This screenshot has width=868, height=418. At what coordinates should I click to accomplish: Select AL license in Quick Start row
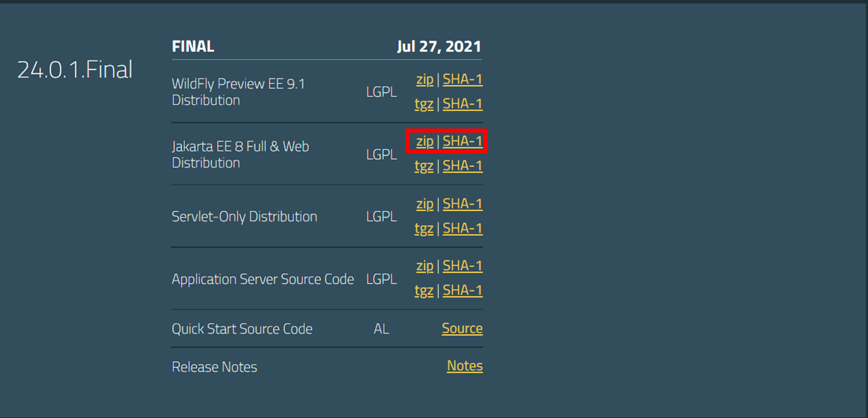coord(381,329)
